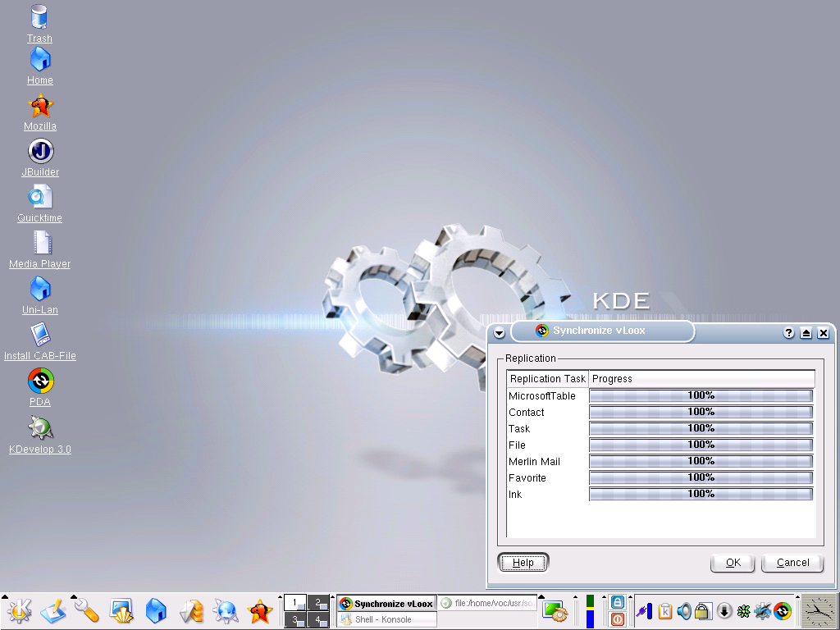840x630 pixels.
Task: Open the PDA sync desktop icon
Action: [x=40, y=387]
